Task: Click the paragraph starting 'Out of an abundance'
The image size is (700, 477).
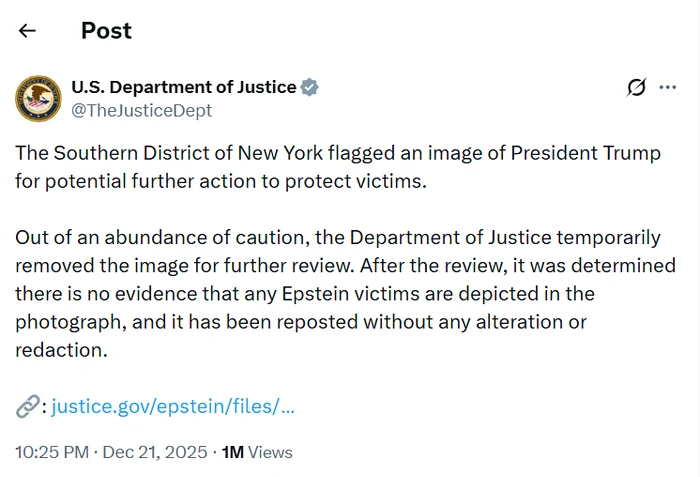Action: 338,294
